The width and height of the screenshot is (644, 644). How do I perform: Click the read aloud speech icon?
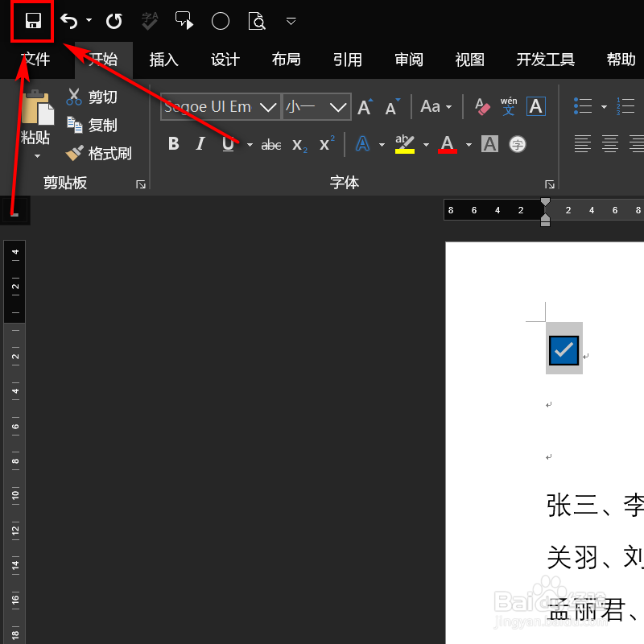pyautogui.click(x=184, y=21)
